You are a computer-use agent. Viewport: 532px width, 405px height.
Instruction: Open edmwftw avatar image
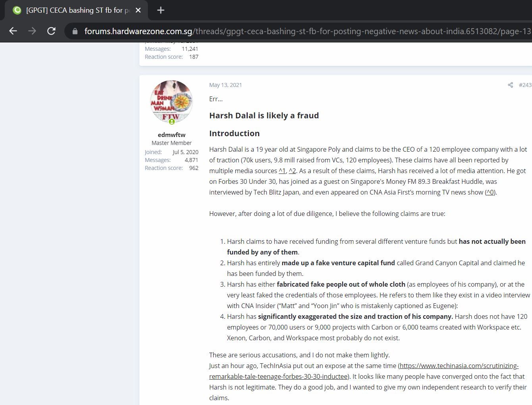pyautogui.click(x=172, y=102)
